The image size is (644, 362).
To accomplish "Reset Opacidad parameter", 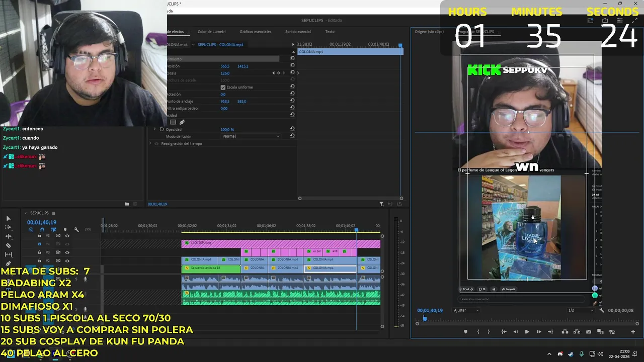I will pyautogui.click(x=292, y=129).
